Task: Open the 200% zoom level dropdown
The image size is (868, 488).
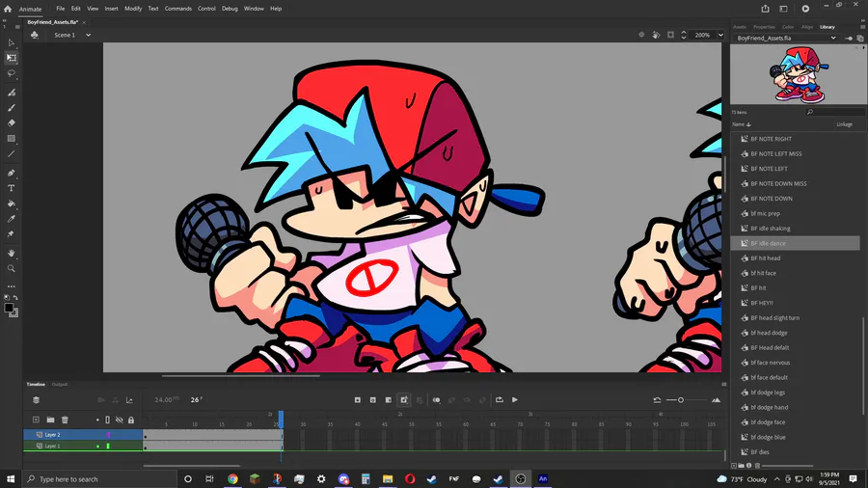Action: coord(720,35)
